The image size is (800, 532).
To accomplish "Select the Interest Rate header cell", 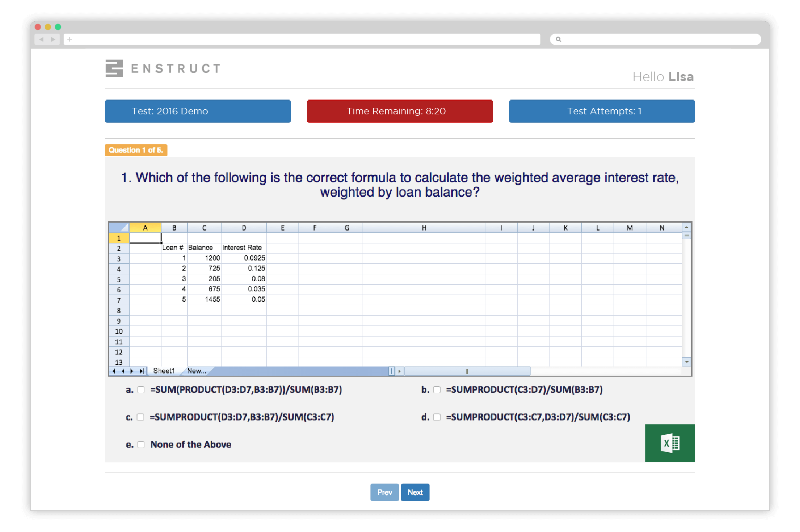I will coord(244,248).
